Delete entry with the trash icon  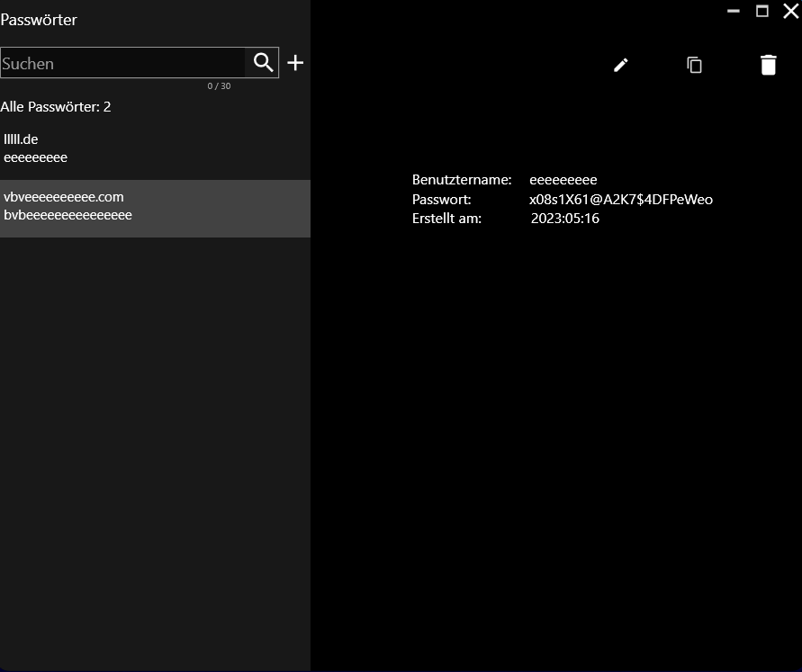[x=768, y=65]
